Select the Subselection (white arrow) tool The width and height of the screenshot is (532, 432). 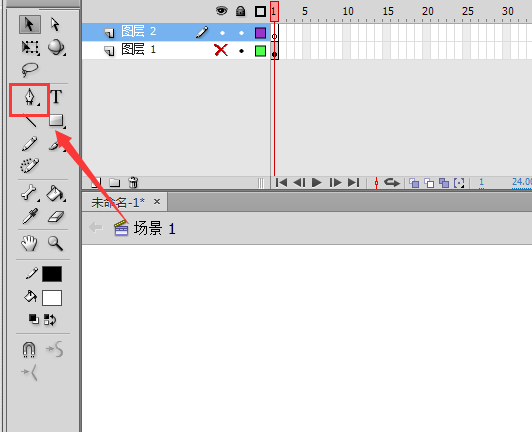click(x=55, y=24)
